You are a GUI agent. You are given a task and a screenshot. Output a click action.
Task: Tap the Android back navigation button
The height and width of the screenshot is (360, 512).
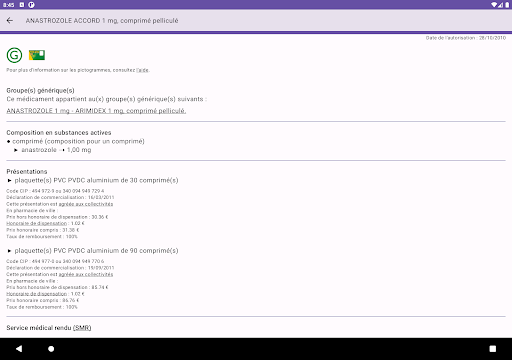[x=19, y=349]
